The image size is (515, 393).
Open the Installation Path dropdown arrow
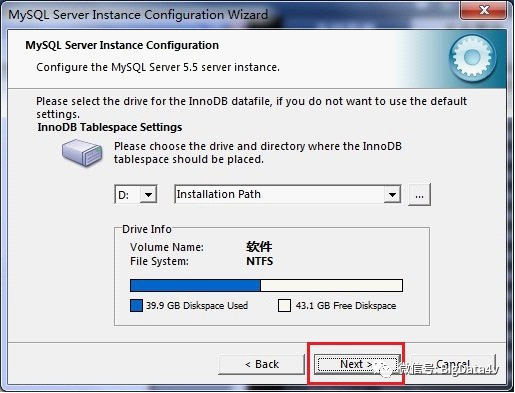tap(392, 194)
